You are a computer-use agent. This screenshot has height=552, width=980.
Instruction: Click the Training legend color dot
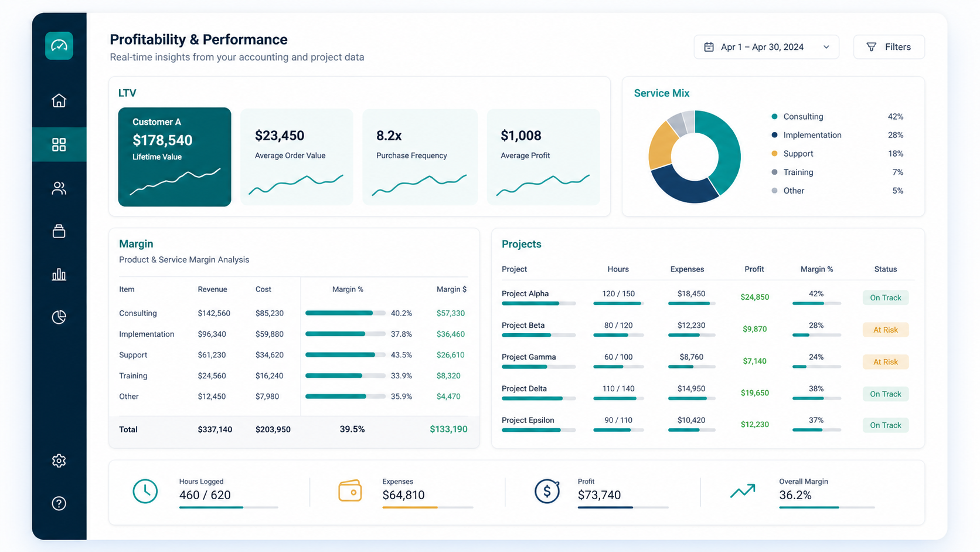(x=774, y=172)
